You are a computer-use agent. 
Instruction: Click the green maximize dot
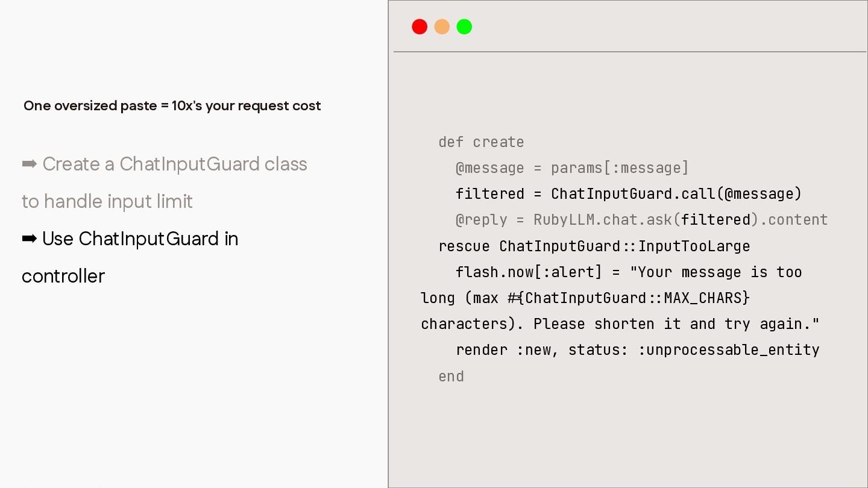[x=464, y=27]
